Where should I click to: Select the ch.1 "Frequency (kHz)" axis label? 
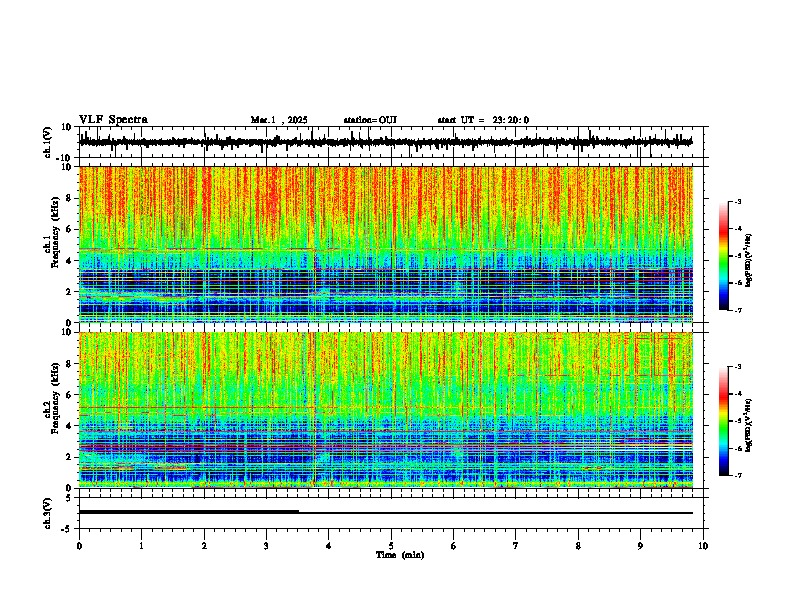[x=55, y=233]
